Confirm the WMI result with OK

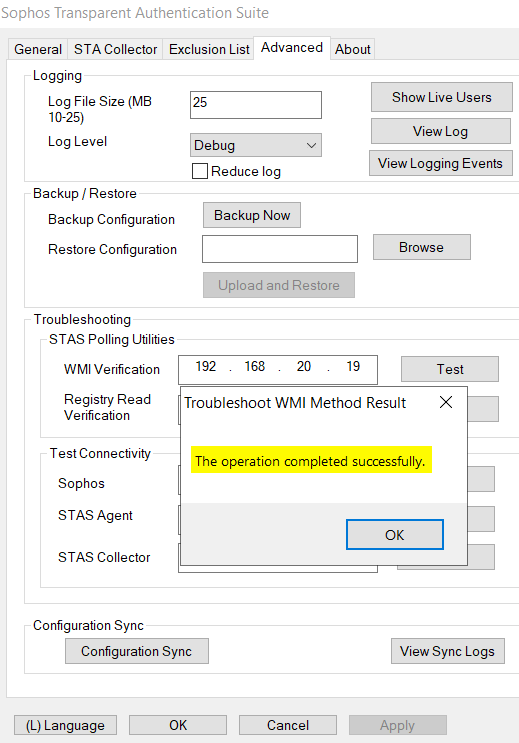[395, 535]
